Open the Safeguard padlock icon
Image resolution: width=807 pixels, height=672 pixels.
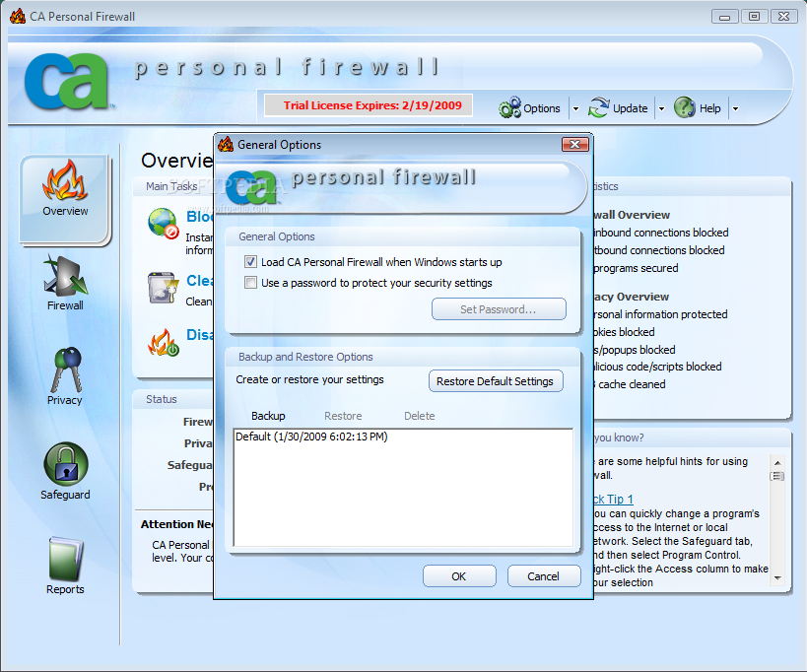click(x=66, y=464)
